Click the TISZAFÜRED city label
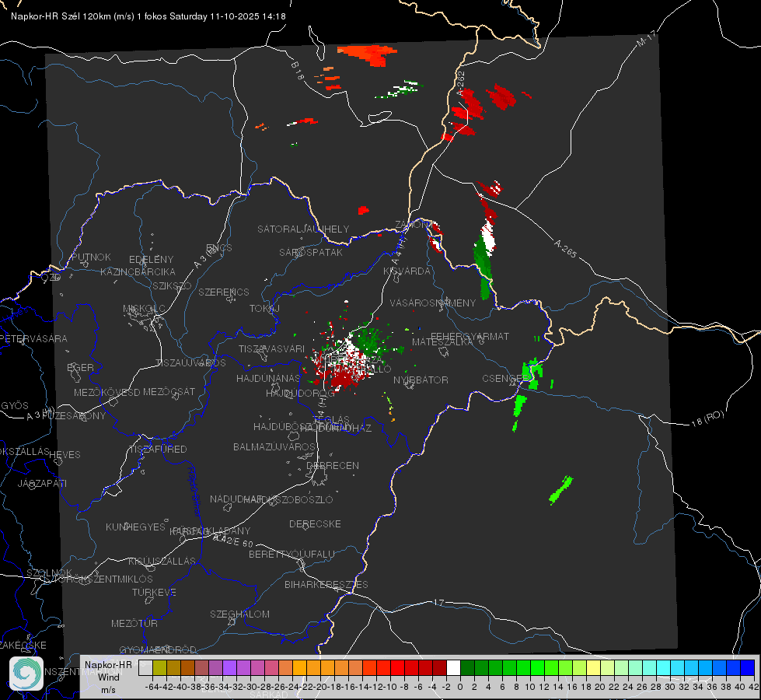 158,449
